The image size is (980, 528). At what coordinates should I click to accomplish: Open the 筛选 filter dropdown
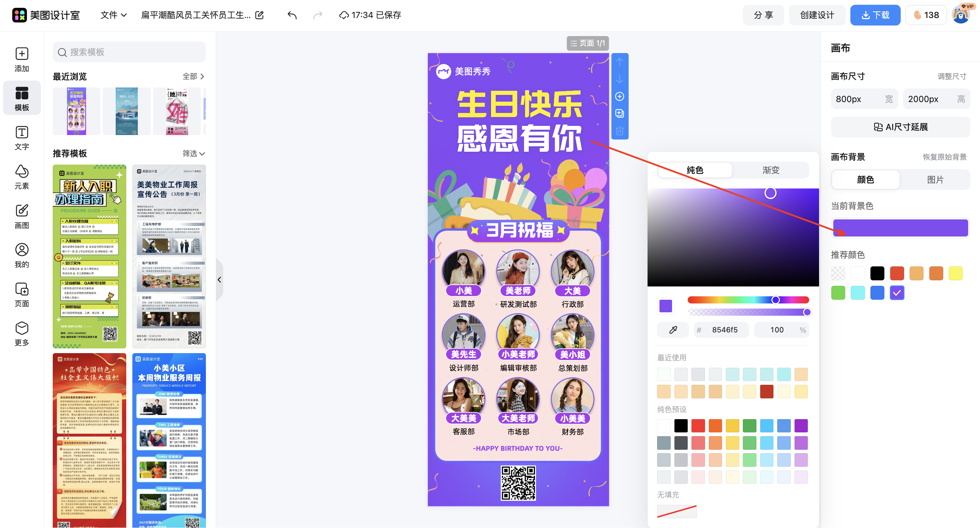[193, 154]
